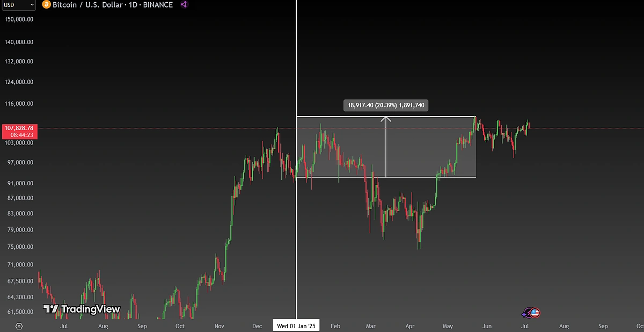Click the purple share nodes icon
The height and width of the screenshot is (332, 644).
(184, 4)
